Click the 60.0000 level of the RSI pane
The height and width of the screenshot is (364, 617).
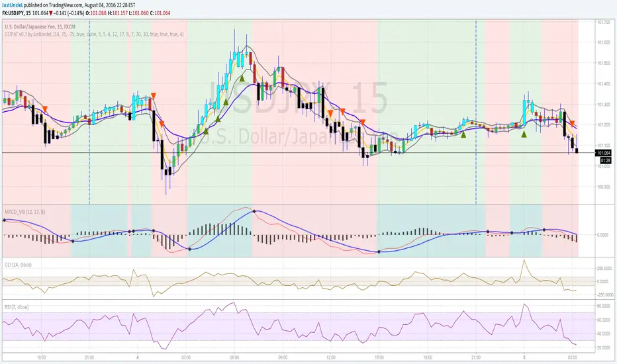(604, 320)
